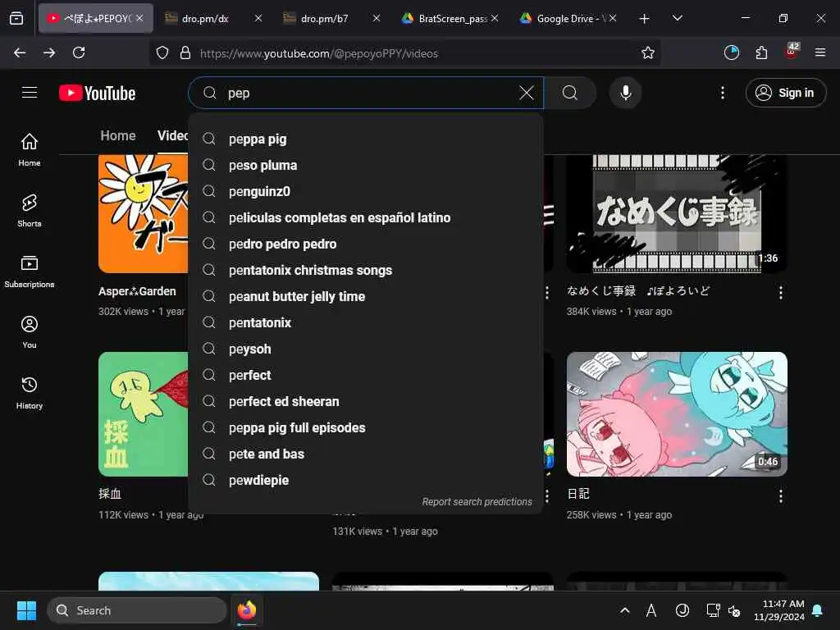This screenshot has width=840, height=630.
Task: Open the YouTube guide hamburger menu
Action: coord(30,93)
